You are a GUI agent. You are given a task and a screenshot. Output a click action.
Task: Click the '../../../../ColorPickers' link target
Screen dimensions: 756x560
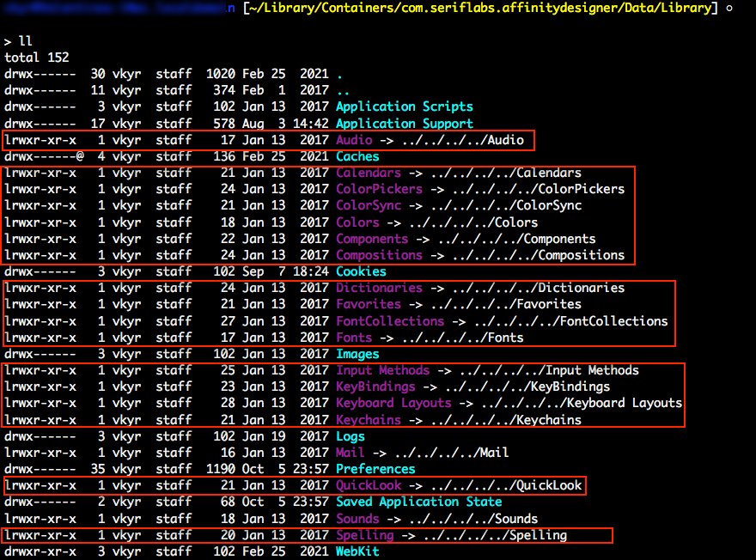538,189
